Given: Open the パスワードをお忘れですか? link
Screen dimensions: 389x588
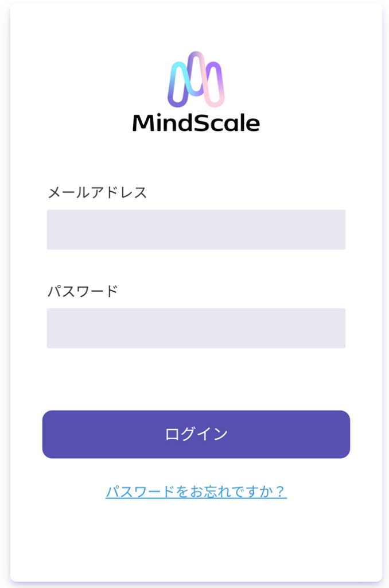Looking at the screenshot, I should point(196,492).
